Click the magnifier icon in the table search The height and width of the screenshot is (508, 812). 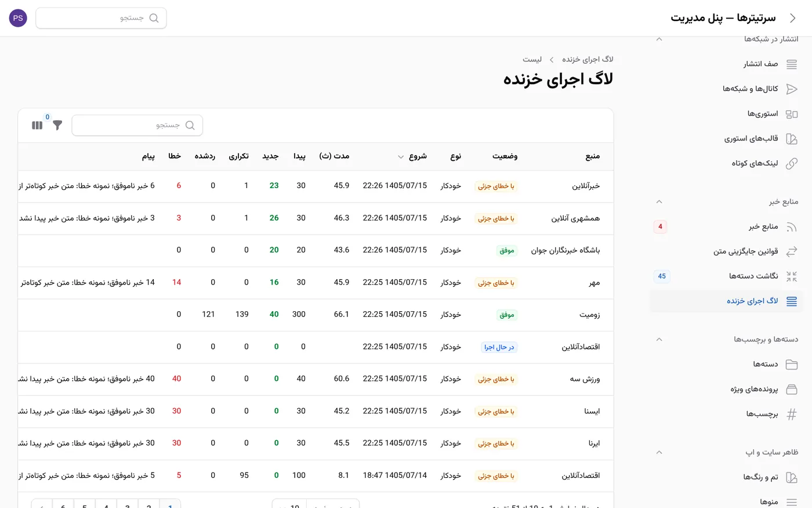190,125
